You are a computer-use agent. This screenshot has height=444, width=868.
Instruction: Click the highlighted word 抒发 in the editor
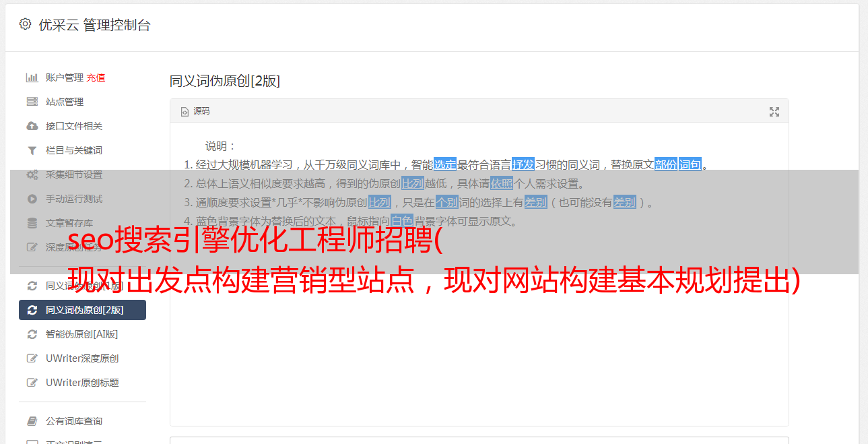(523, 164)
